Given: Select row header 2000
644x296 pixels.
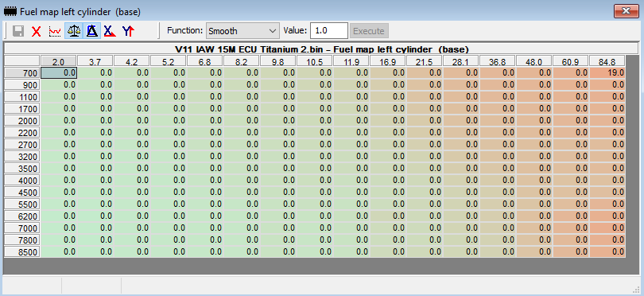Looking at the screenshot, I should pos(22,121).
